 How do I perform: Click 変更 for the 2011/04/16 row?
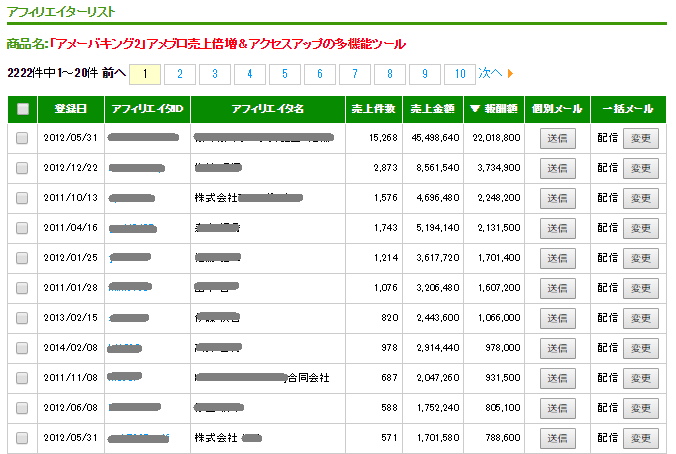pos(640,228)
